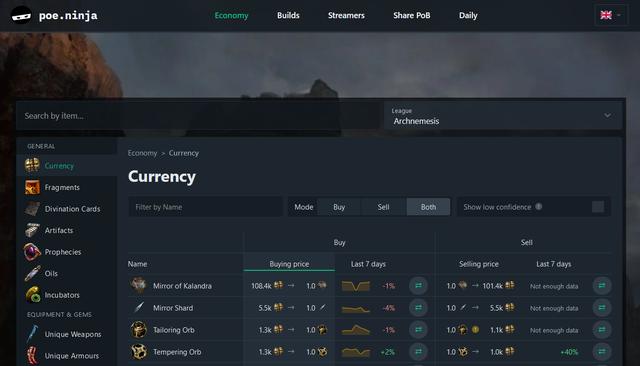Click the Tailoring Orb item icon
640x366 pixels.
139,330
